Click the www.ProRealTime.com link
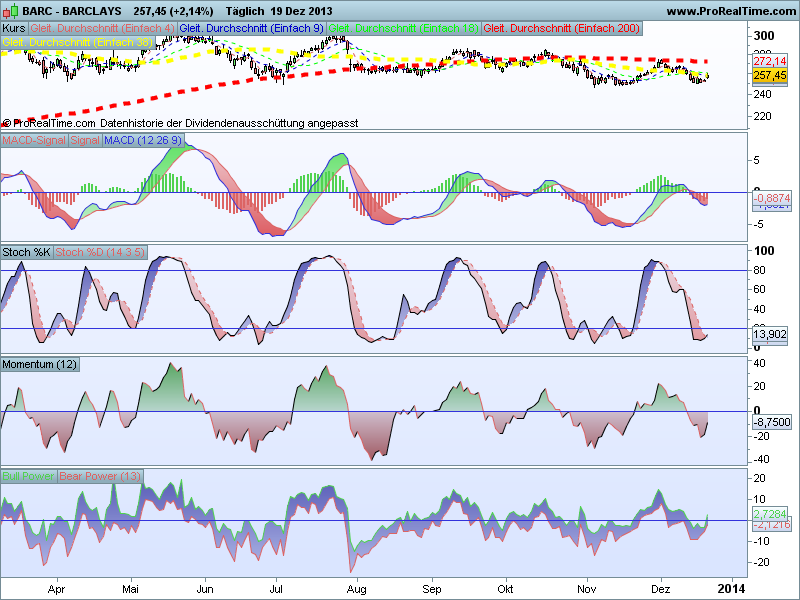This screenshot has width=800, height=600. pyautogui.click(x=732, y=11)
